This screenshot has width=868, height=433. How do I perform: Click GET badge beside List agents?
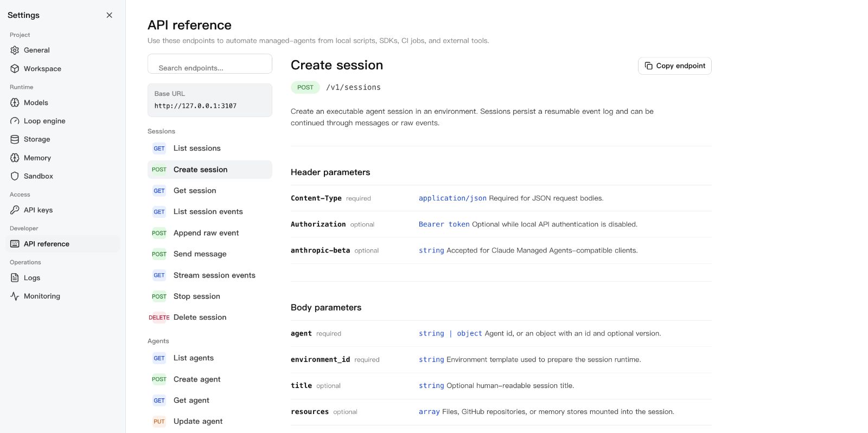click(159, 358)
